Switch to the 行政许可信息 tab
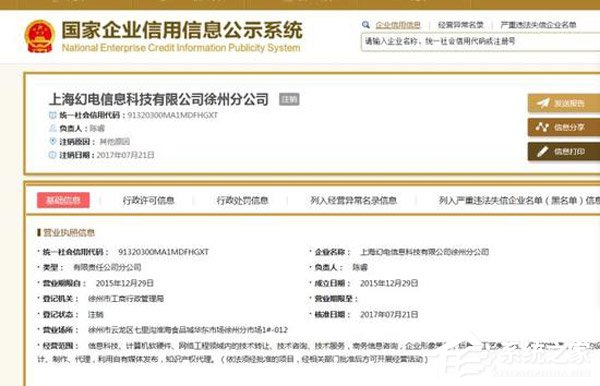The height and width of the screenshot is (386, 600). click(x=148, y=200)
